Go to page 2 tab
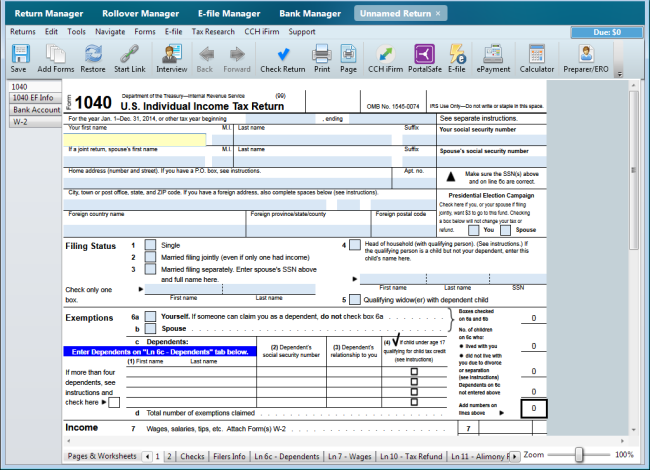The width and height of the screenshot is (650, 470). pos(169,456)
